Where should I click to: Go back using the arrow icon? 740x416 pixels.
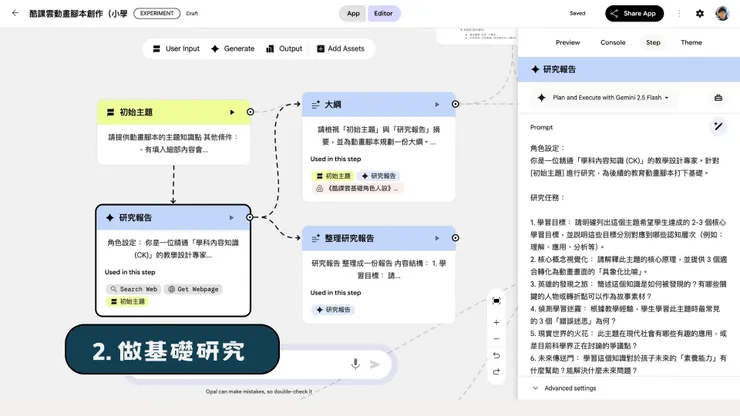tap(15, 13)
